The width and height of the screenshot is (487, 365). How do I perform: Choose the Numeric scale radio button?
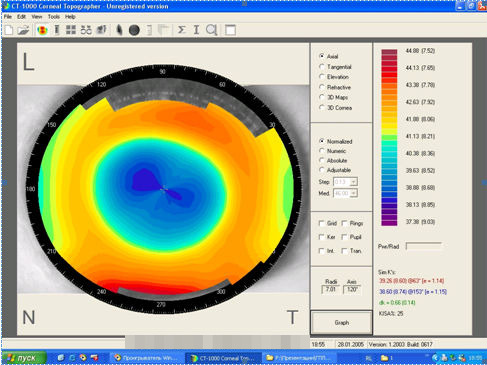[x=322, y=151]
